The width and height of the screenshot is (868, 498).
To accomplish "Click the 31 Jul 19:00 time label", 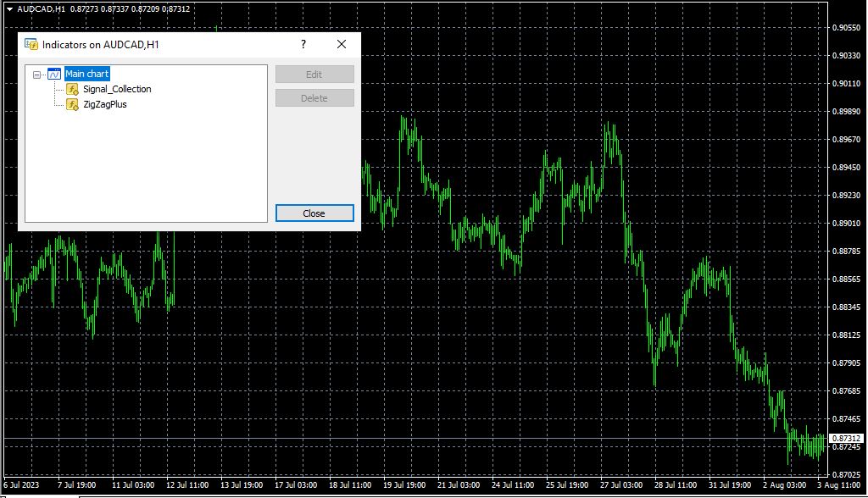I will 730,484.
